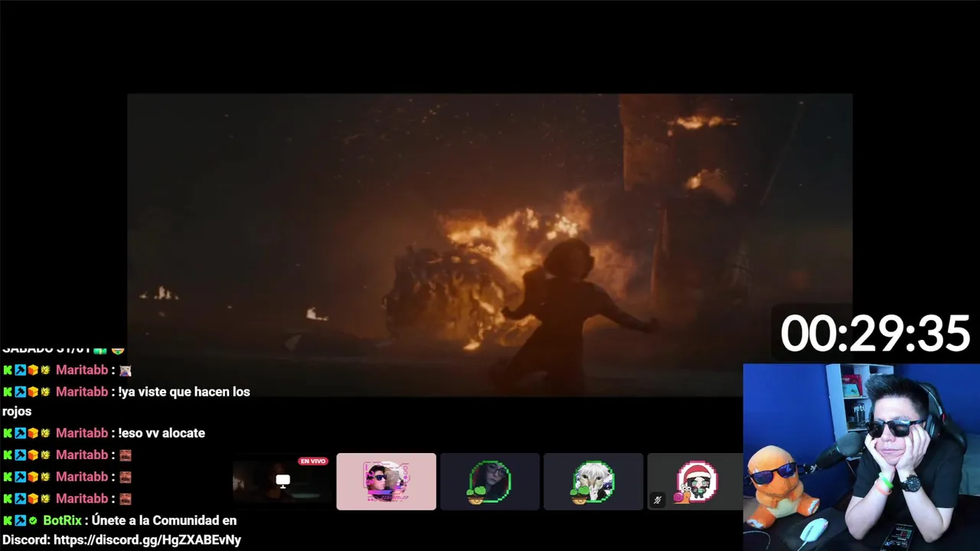Screen dimensions: 980x551
Task: Click the muted microphone icon on Santa tile
Action: (x=657, y=500)
